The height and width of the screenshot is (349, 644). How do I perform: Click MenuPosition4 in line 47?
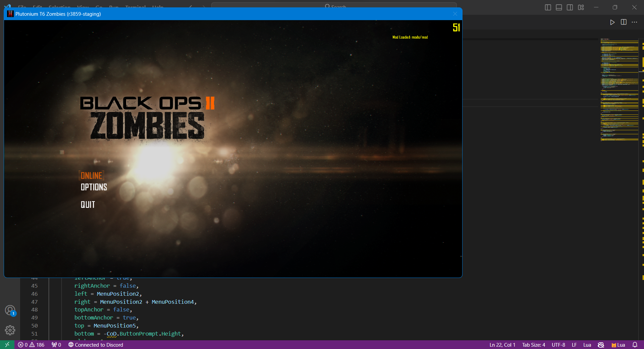(x=172, y=302)
